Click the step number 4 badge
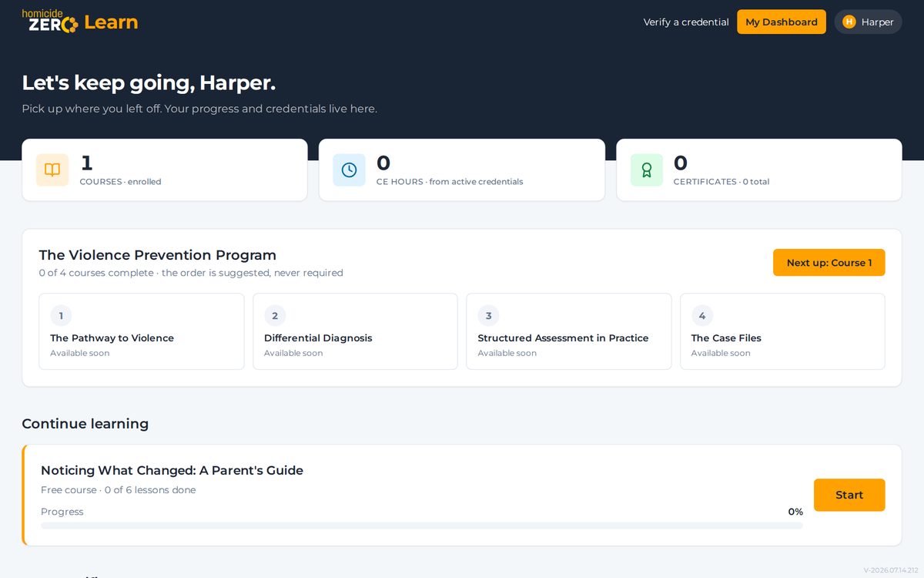 tap(701, 316)
